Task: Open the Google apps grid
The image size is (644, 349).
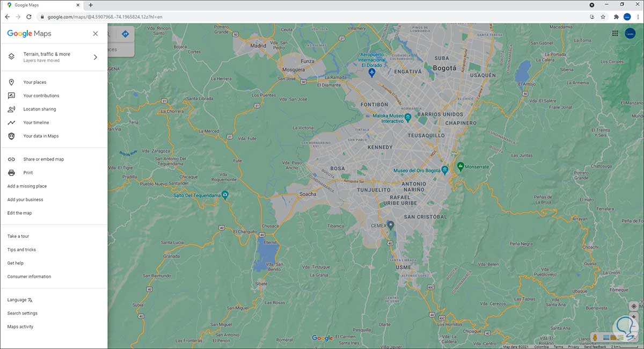Action: [615, 33]
